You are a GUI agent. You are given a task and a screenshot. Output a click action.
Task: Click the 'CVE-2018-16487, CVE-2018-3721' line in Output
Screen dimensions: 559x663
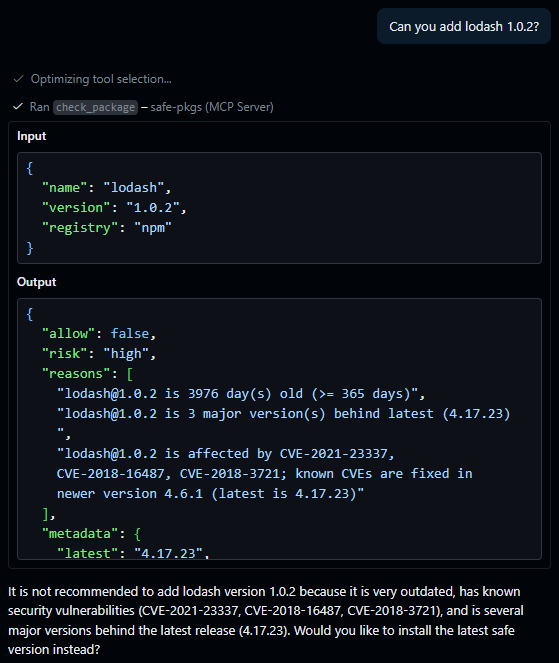(264, 474)
